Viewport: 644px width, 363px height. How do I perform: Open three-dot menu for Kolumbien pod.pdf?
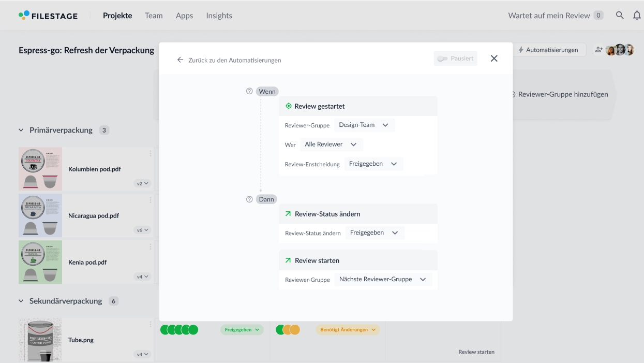(151, 153)
